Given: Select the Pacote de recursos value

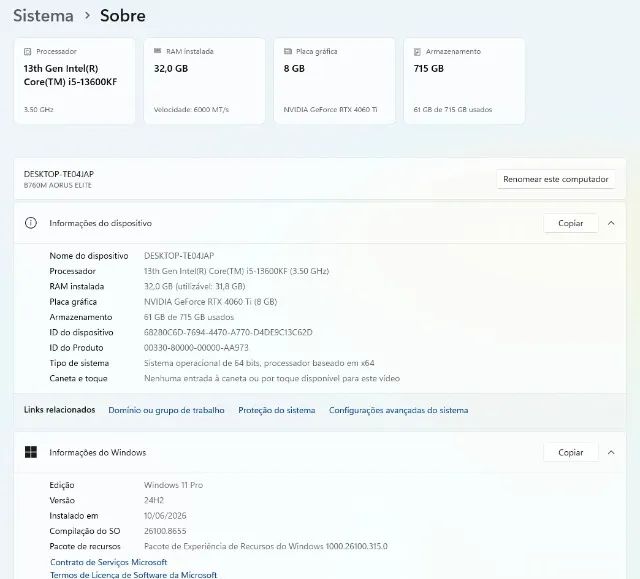Looking at the screenshot, I should coord(266,546).
